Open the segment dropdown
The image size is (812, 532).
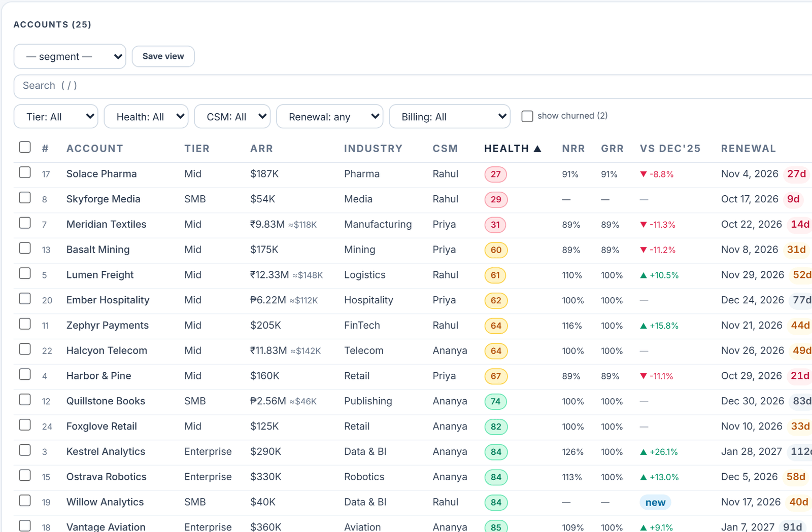coord(70,56)
